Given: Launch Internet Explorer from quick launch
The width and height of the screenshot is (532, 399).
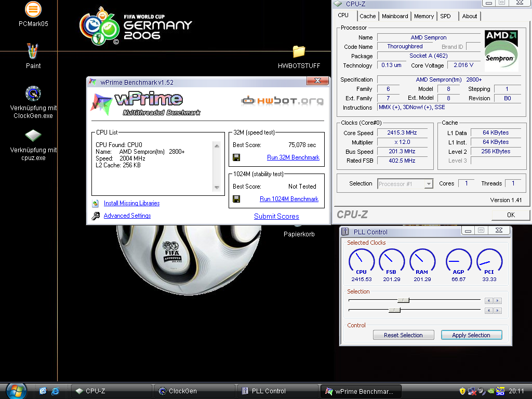Looking at the screenshot, I should click(x=55, y=391).
